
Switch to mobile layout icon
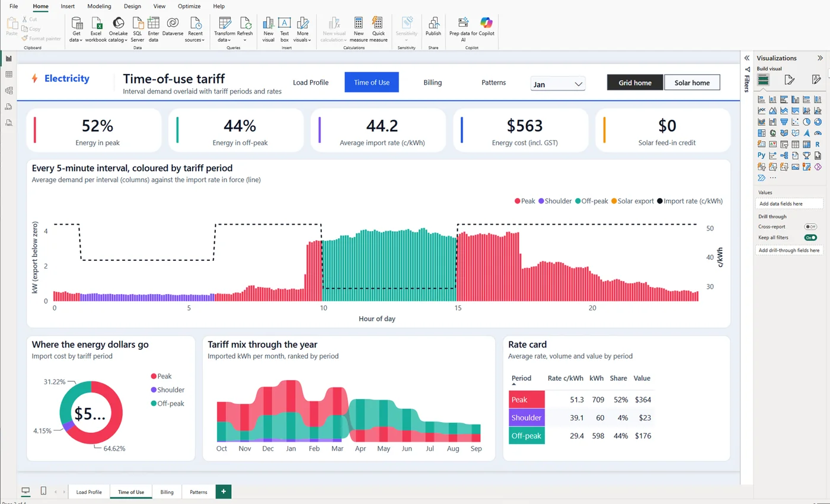pyautogui.click(x=43, y=491)
